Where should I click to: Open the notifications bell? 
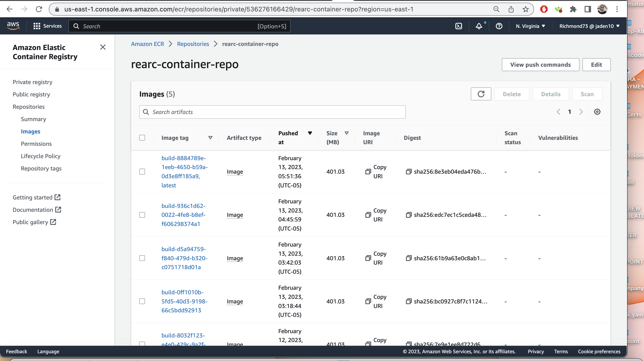tap(478, 26)
